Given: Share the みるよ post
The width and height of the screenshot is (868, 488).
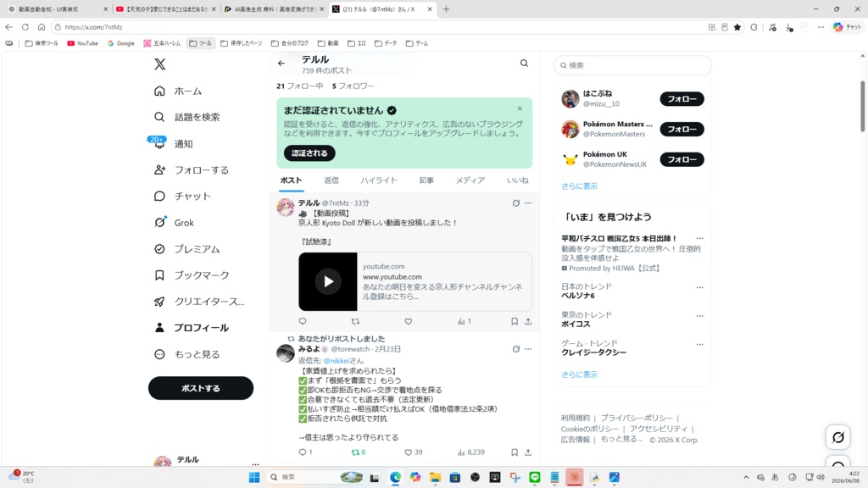Looking at the screenshot, I should 528,452.
